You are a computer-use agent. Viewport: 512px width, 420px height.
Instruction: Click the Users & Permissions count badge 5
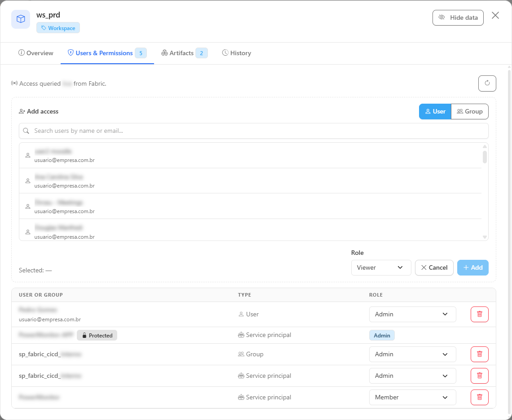point(141,53)
